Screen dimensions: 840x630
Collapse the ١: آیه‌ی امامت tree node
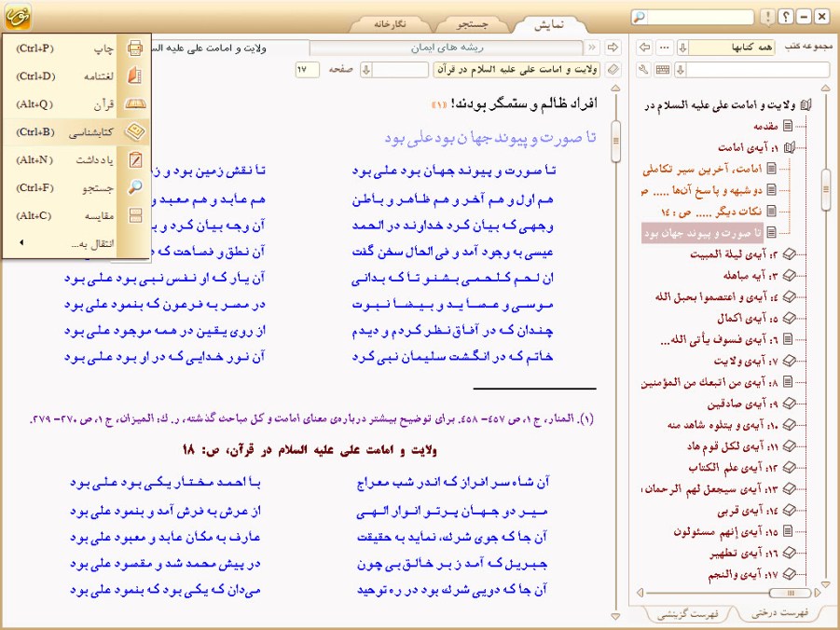[x=789, y=147]
